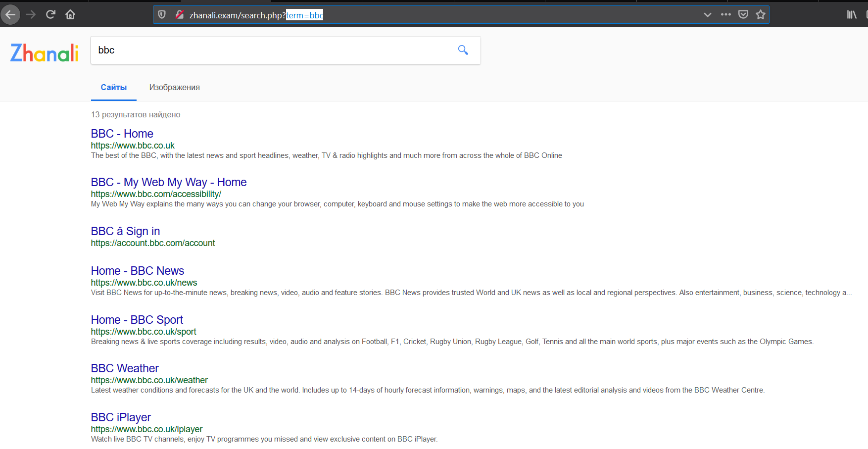Screen dimensions: 868x449
Task: Click the 'Breaking news & live sports' description
Action: (x=452, y=342)
